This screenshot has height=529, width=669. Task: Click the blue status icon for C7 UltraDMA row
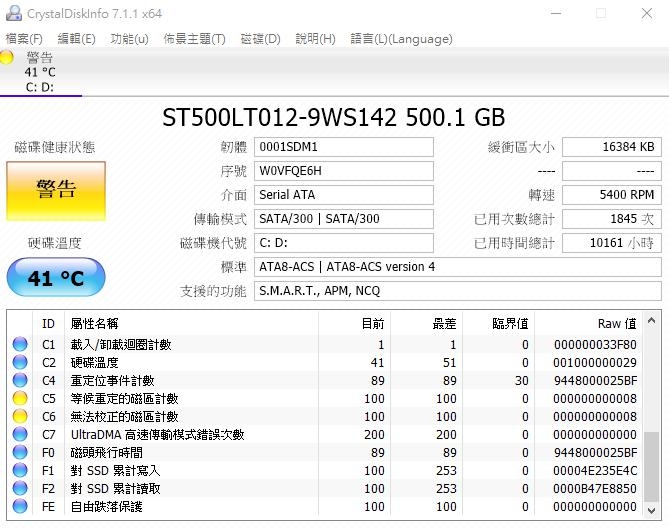pyautogui.click(x=20, y=434)
